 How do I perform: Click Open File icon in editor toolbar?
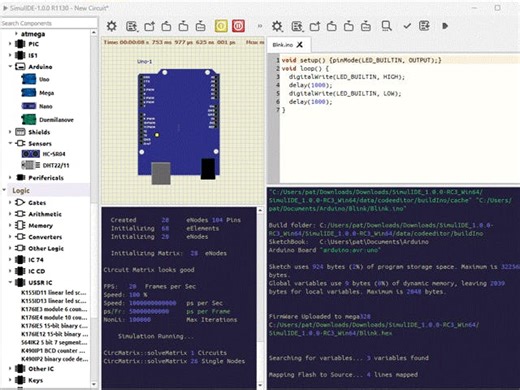(314, 26)
